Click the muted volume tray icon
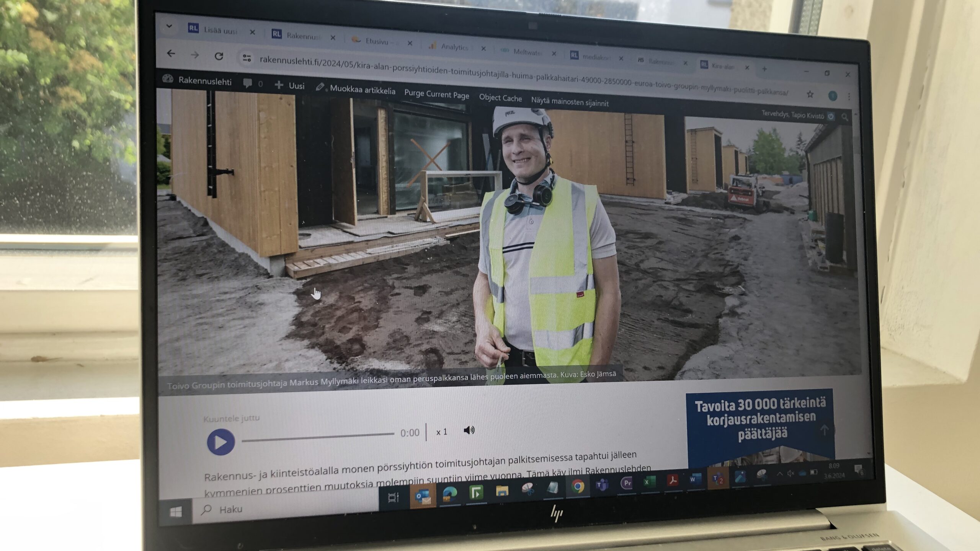The height and width of the screenshot is (551, 980). (791, 473)
